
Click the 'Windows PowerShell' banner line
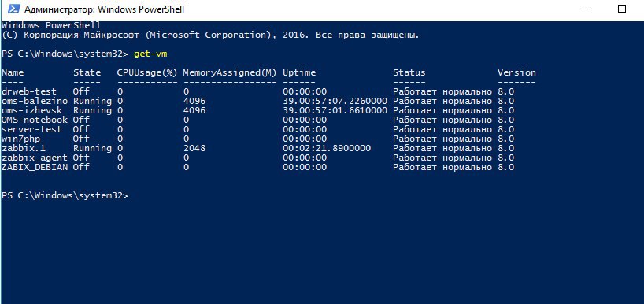coord(51,26)
